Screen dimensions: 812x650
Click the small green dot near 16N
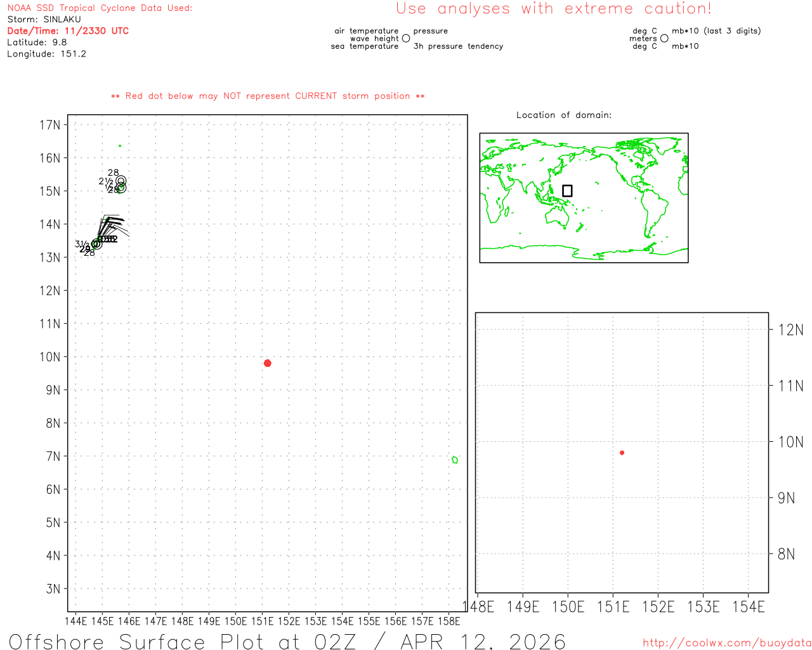click(x=120, y=146)
